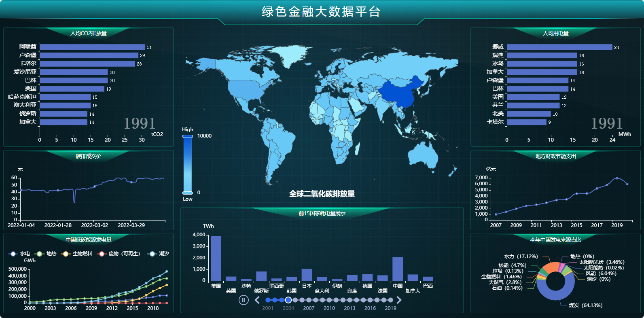Click the High handle of the map color scale
Viewport: 644px width, 318px height.
[187, 136]
